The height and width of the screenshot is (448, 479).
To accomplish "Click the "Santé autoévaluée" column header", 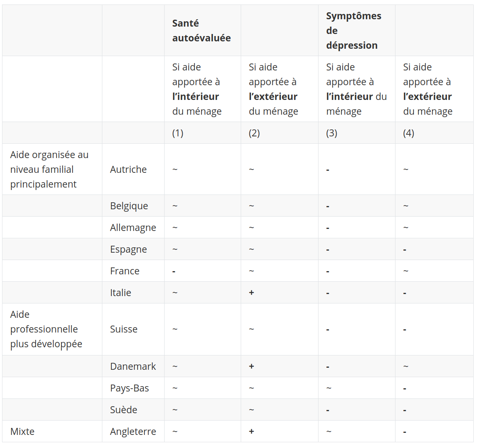I will (201, 31).
